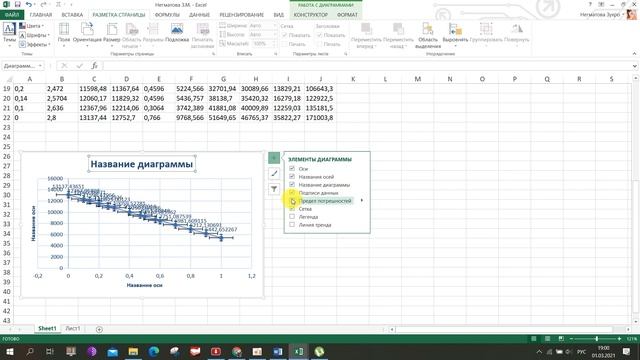
Task: Click the Save icon in Quick Access Toolbar
Action: (18, 4)
